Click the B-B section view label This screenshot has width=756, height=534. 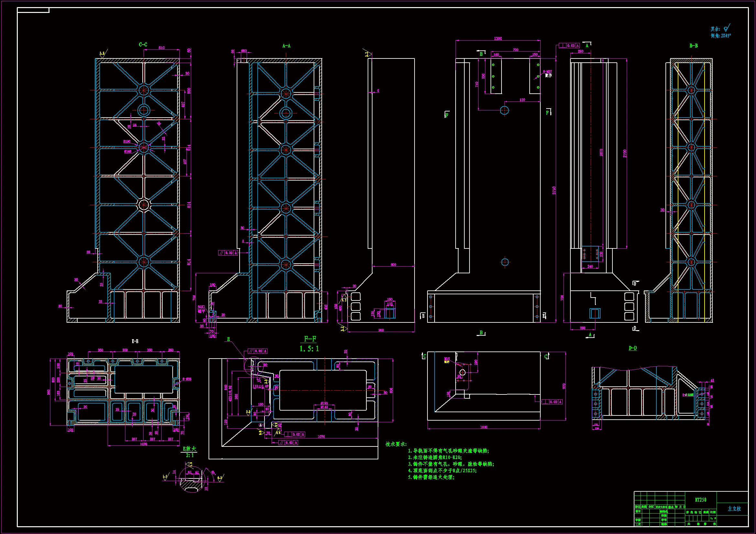point(694,46)
